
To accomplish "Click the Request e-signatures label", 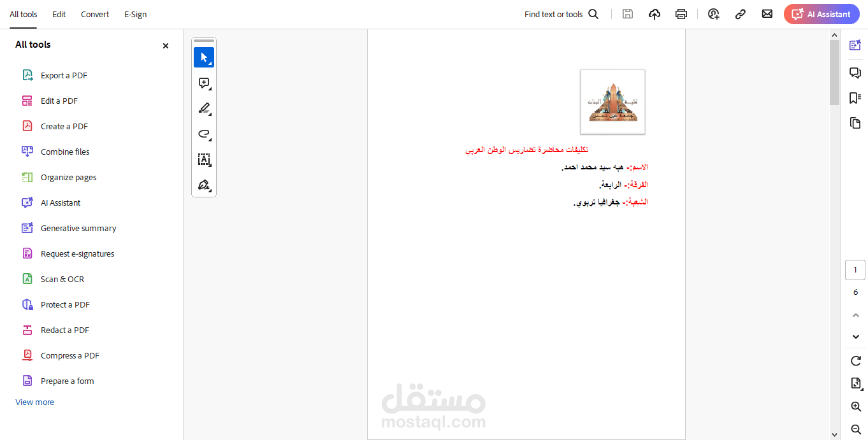I will (78, 253).
